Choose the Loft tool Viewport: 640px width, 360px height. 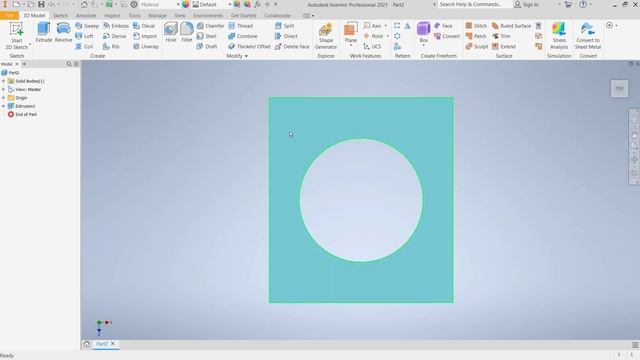point(84,36)
